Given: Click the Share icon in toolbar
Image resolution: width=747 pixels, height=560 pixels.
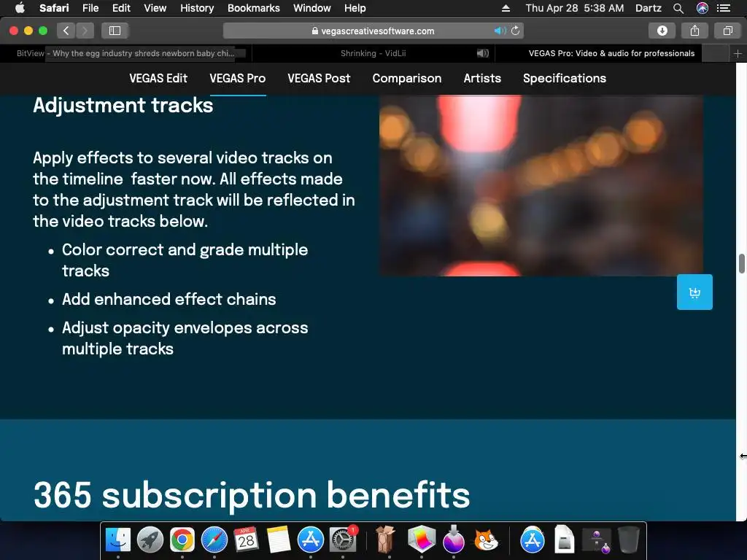Looking at the screenshot, I should pyautogui.click(x=694, y=31).
